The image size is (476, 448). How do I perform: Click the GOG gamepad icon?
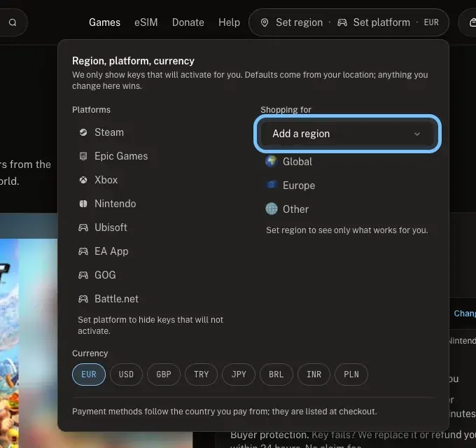[x=83, y=275]
